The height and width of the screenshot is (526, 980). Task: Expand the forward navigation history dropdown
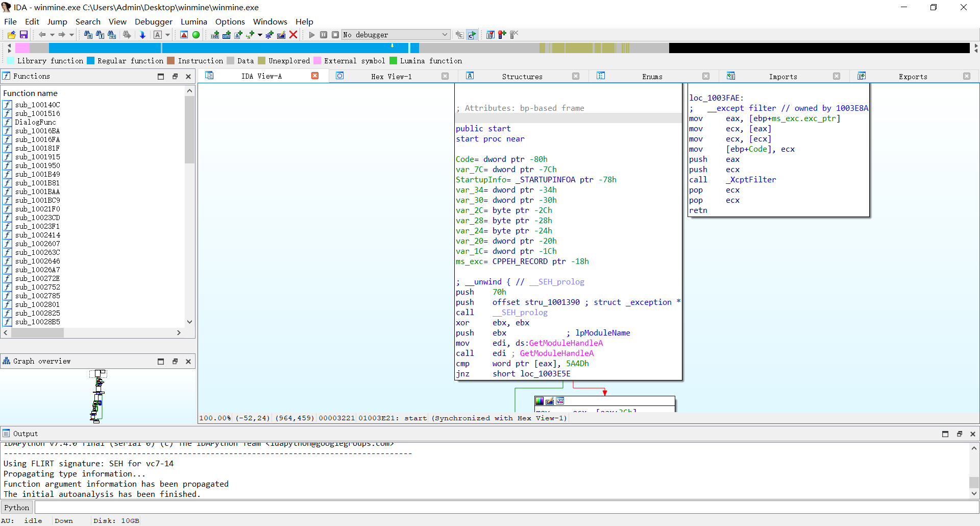click(71, 35)
